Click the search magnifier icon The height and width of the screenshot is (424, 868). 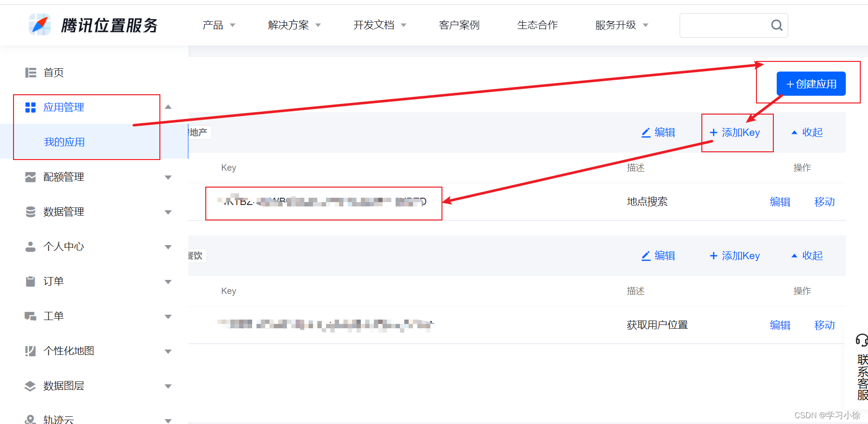tap(777, 25)
